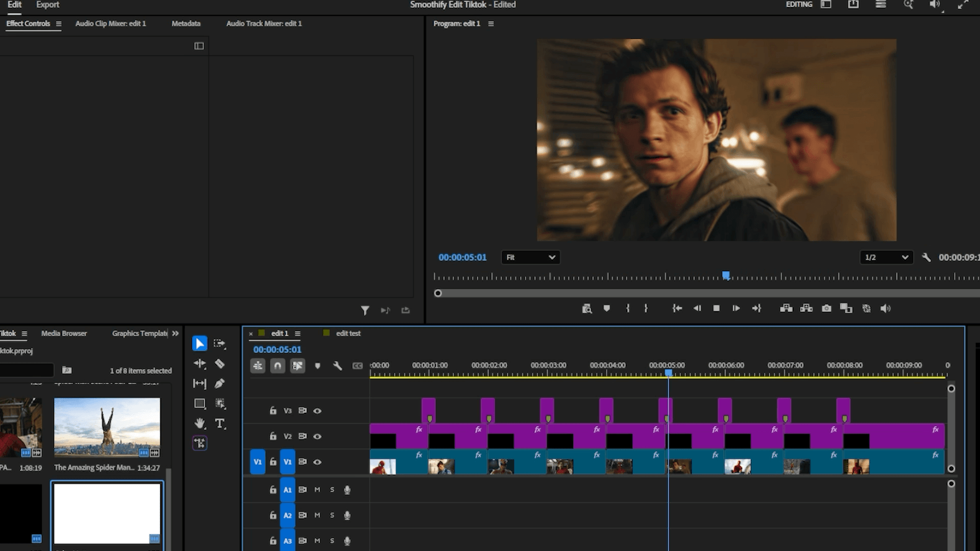
Task: Open edit 1 sequence tab menu
Action: [x=298, y=334]
